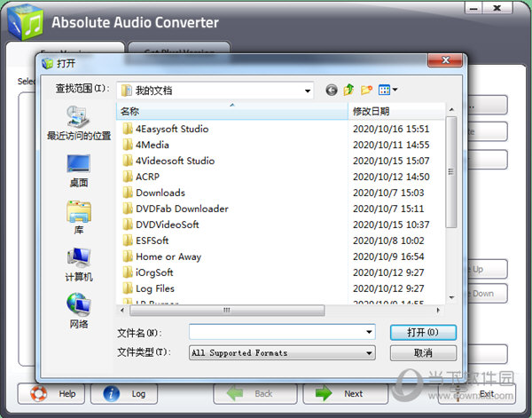532x418 pixels.
Task: Select the iOrgSoft folder icon
Action: click(x=128, y=272)
